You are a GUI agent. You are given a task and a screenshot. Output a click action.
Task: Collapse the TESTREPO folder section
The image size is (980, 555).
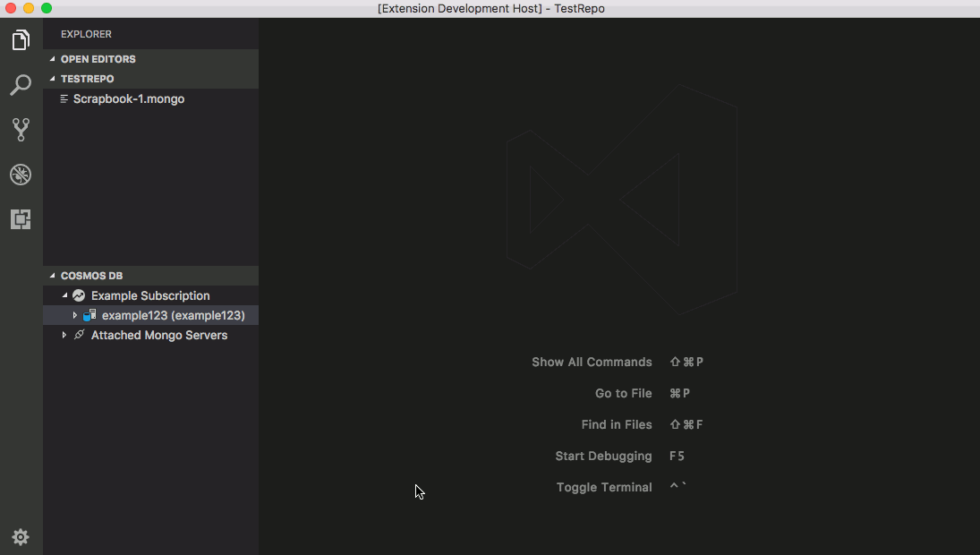pos(53,79)
